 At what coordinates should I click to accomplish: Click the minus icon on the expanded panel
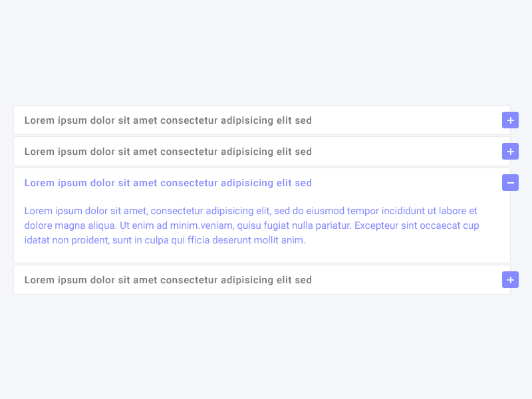tap(510, 183)
